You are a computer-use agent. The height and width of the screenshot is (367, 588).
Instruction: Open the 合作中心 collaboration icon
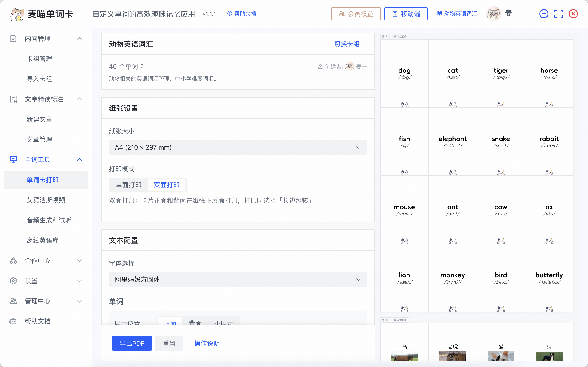pyautogui.click(x=13, y=261)
